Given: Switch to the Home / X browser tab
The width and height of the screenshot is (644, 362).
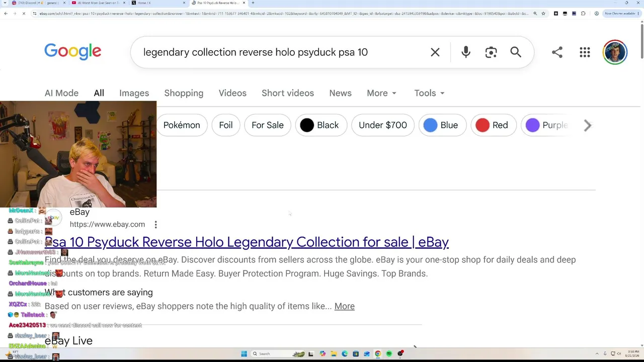Looking at the screenshot, I should pos(158,3).
